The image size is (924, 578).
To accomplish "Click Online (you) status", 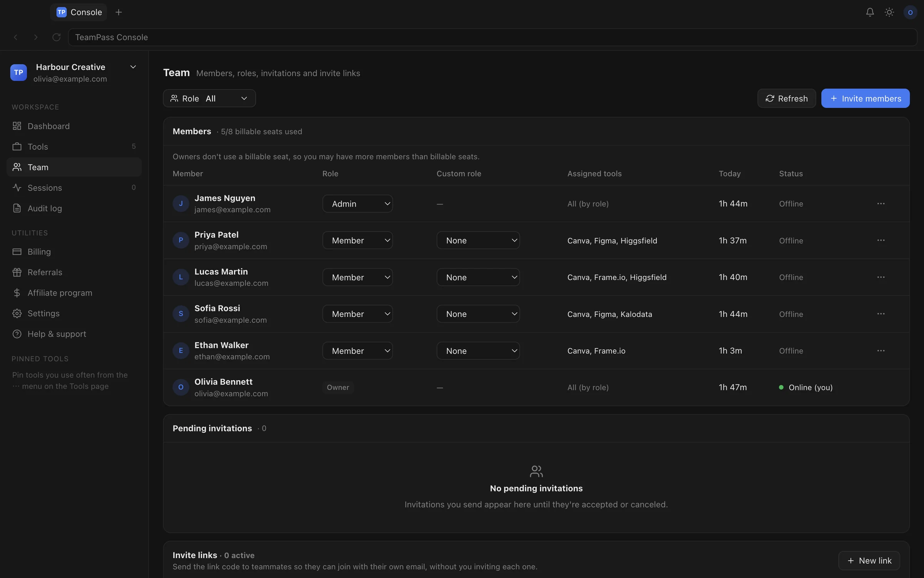I will pos(806,387).
